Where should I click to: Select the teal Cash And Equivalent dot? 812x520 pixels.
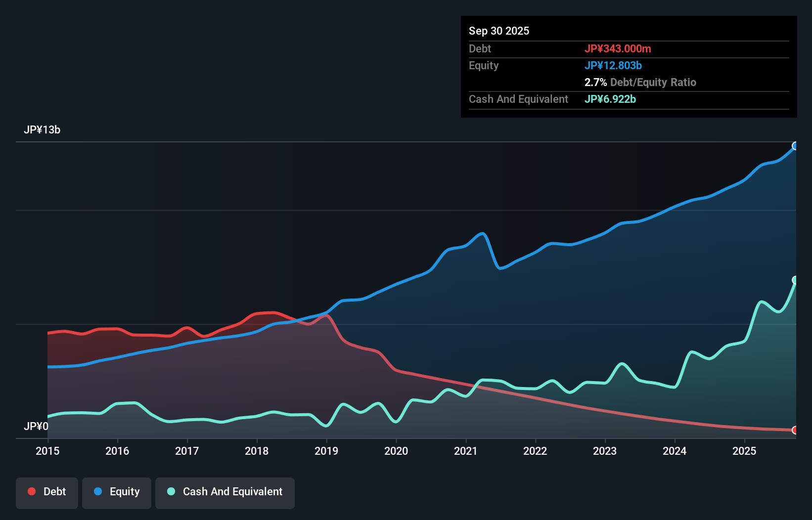click(x=170, y=491)
